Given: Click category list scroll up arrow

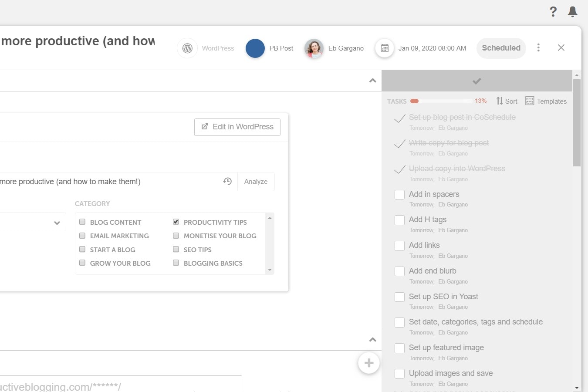Looking at the screenshot, I should click(x=270, y=218).
